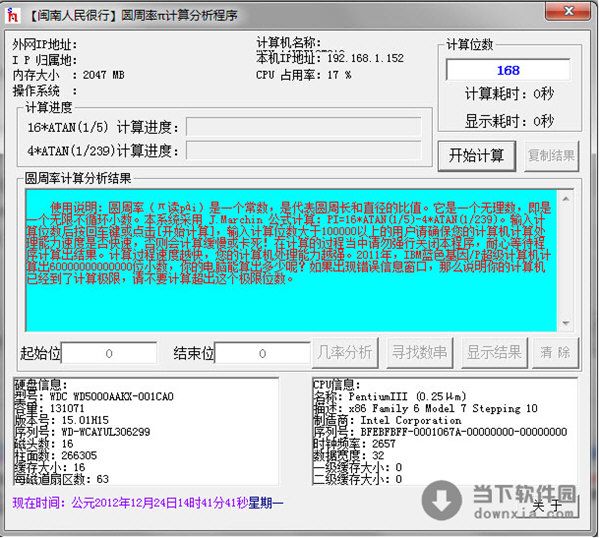Click the 显示结果 button
Image resolution: width=600 pixels, height=538 pixels.
pos(494,352)
